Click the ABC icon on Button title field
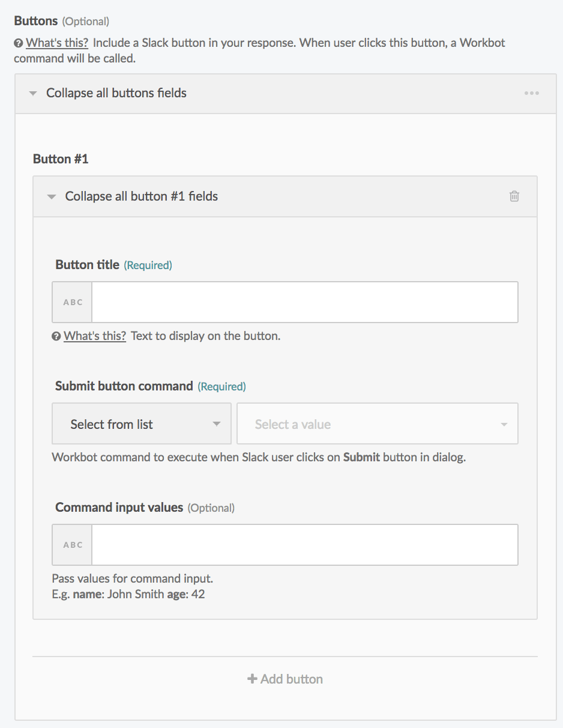Viewport: 563px width, 728px height. click(x=71, y=302)
